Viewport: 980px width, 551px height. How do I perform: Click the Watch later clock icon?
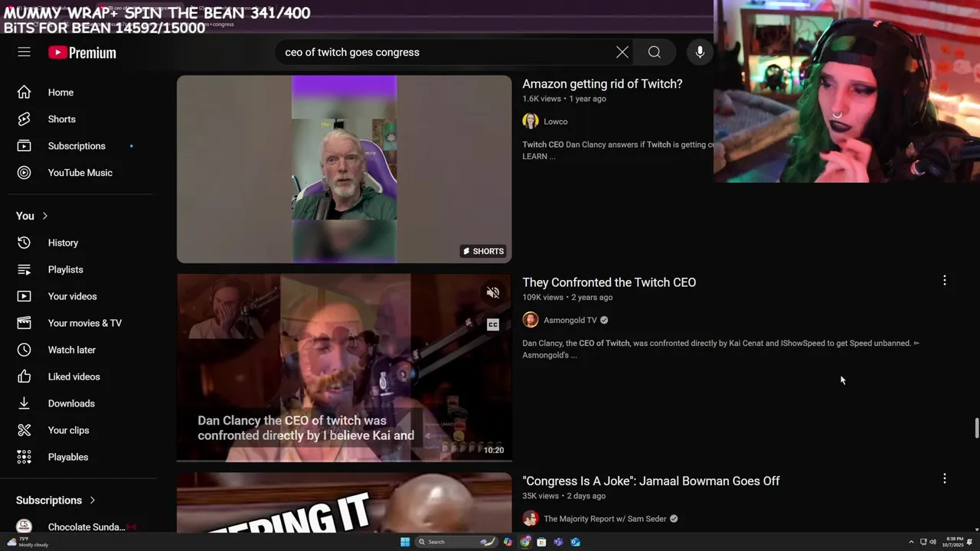(x=24, y=350)
